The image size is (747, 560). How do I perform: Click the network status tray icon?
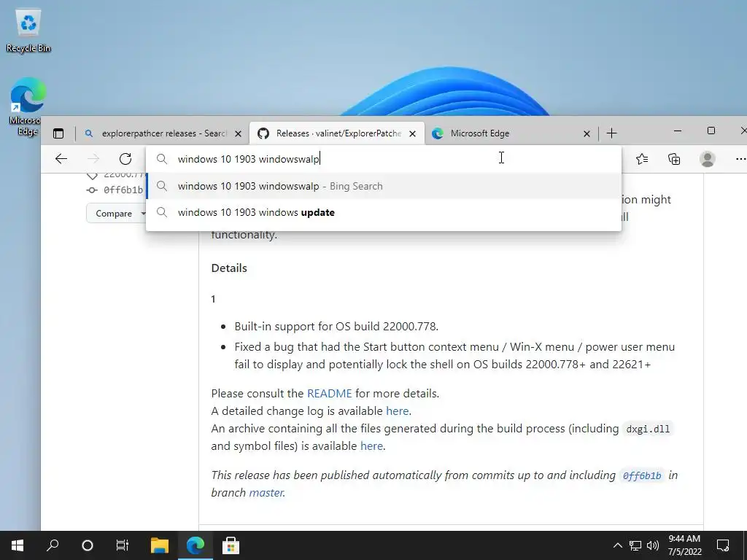pos(635,545)
